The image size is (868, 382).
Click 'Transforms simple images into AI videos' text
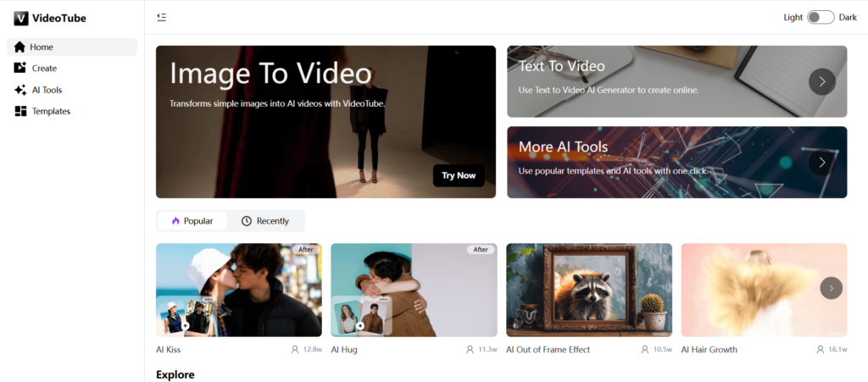click(x=277, y=103)
